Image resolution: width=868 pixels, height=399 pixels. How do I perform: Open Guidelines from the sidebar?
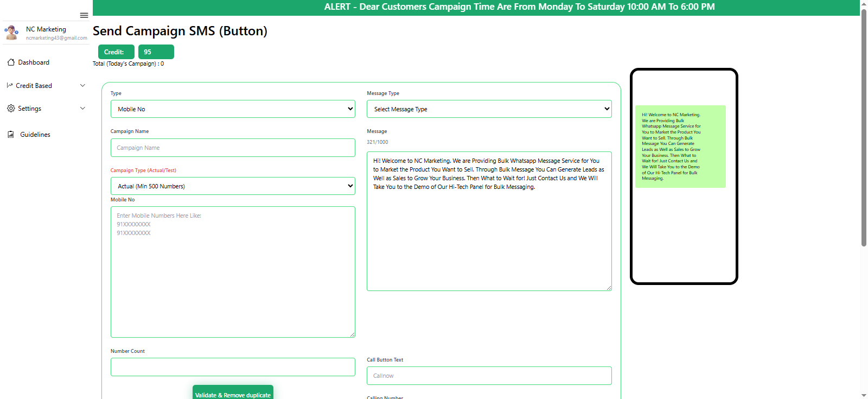[x=35, y=135]
